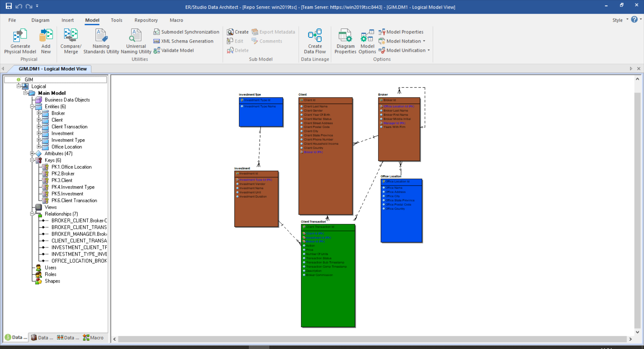644x349 pixels.
Task: Select the GIM.DM1 - Logical Model View tab
Action: click(x=53, y=69)
